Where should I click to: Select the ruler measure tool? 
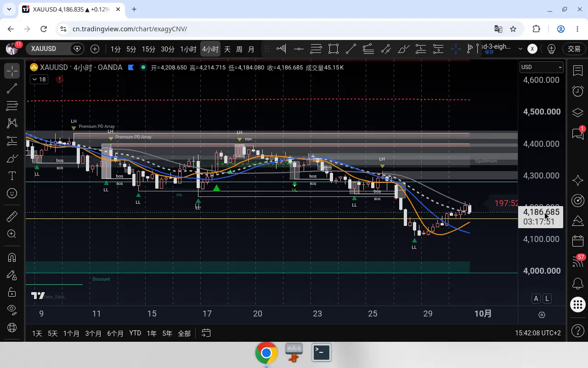(12, 216)
